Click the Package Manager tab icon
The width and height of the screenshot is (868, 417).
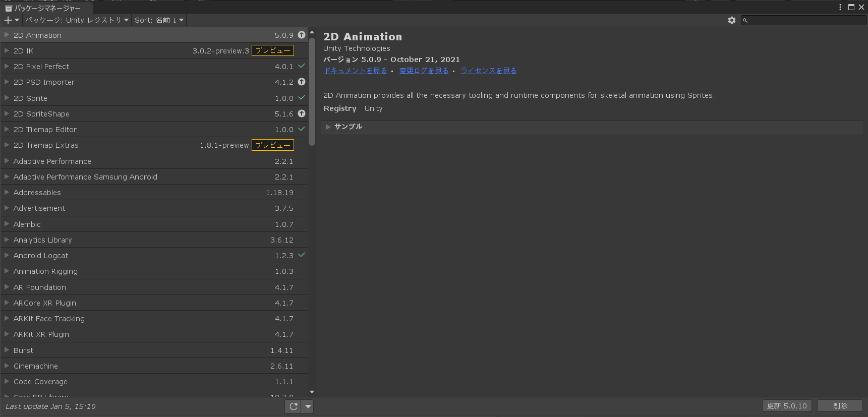[x=9, y=8]
